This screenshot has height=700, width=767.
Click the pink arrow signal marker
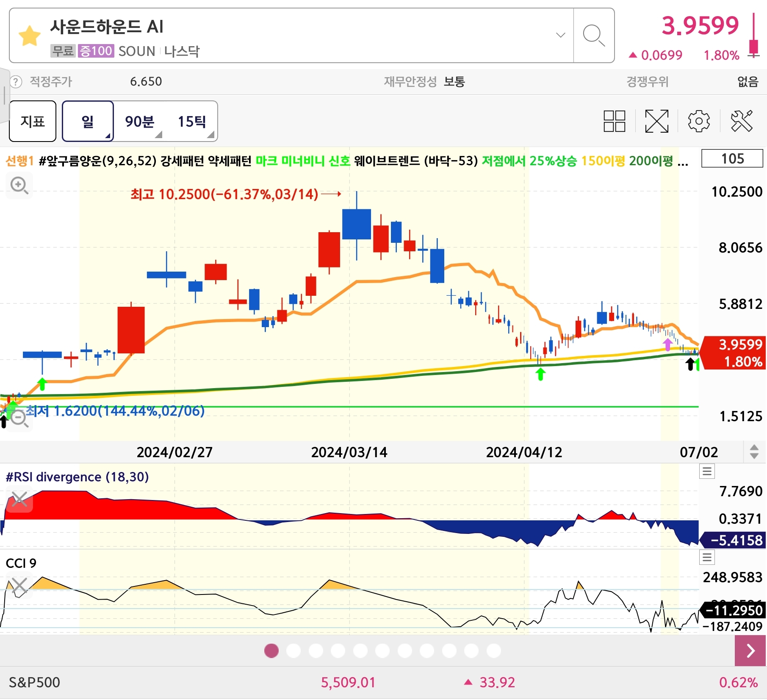[667, 344]
